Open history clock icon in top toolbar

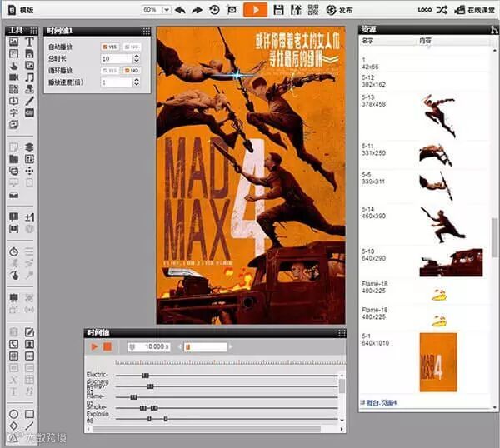215,10
